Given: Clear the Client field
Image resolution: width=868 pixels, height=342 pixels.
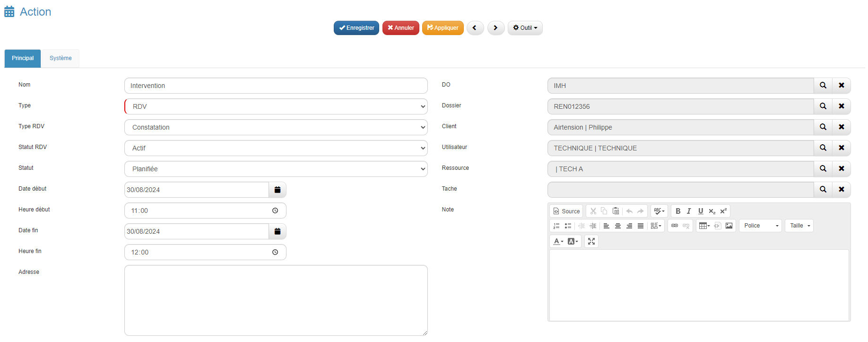Looking at the screenshot, I should [x=842, y=127].
